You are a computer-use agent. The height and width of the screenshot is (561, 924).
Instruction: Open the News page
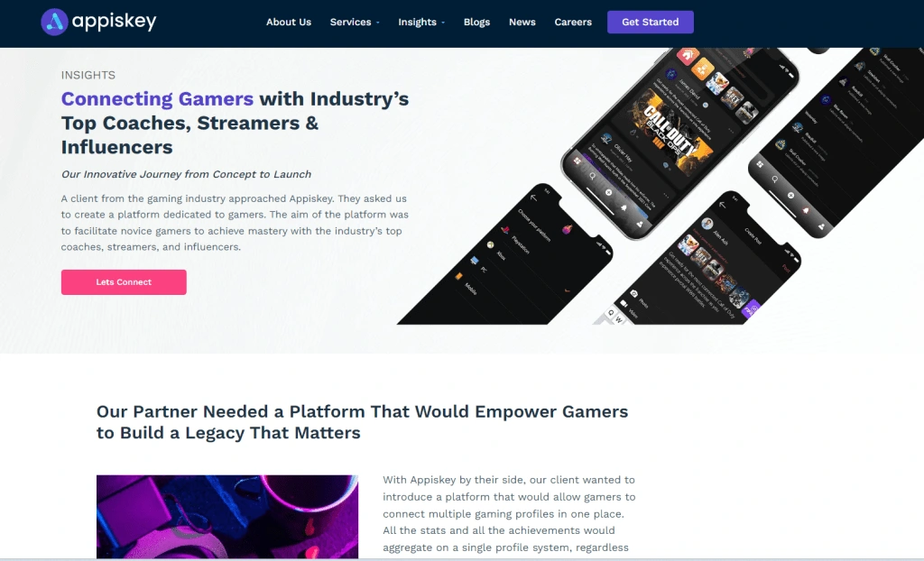522,22
